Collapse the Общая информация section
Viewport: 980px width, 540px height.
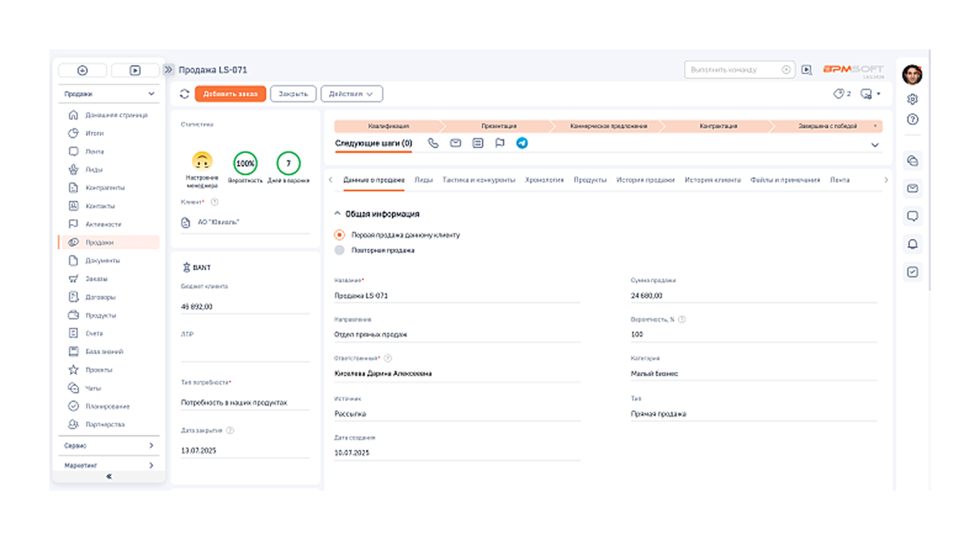(337, 213)
